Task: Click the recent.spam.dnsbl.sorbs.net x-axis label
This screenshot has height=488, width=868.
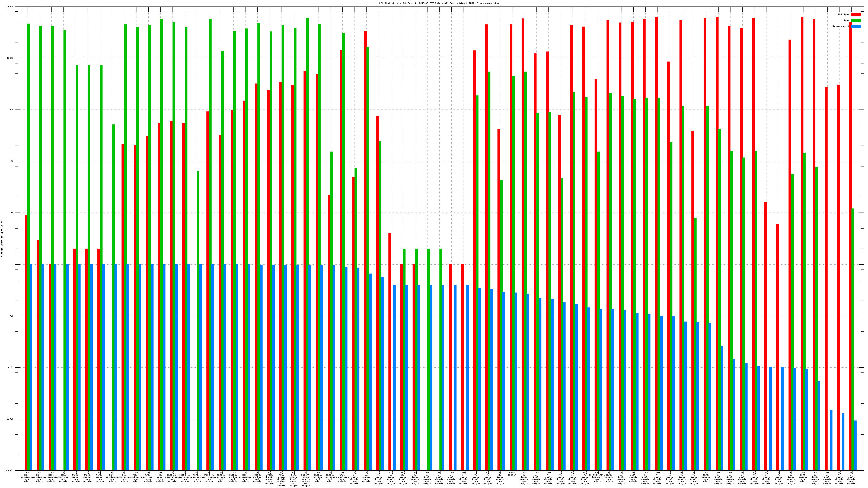Action: pyautogui.click(x=306, y=479)
